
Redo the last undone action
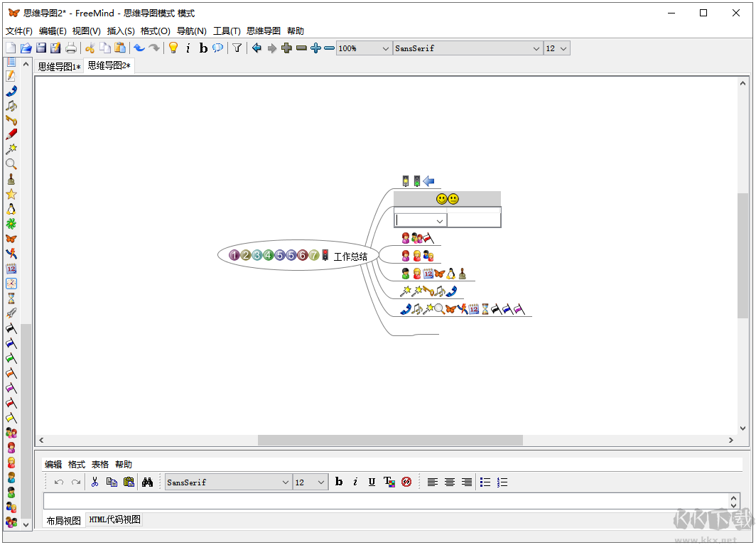pos(154,48)
